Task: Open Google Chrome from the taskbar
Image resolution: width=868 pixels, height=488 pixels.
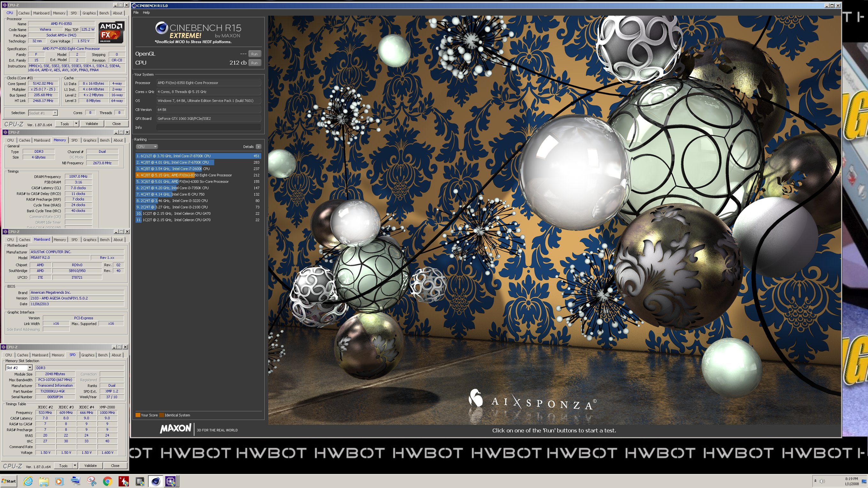Action: point(107,481)
